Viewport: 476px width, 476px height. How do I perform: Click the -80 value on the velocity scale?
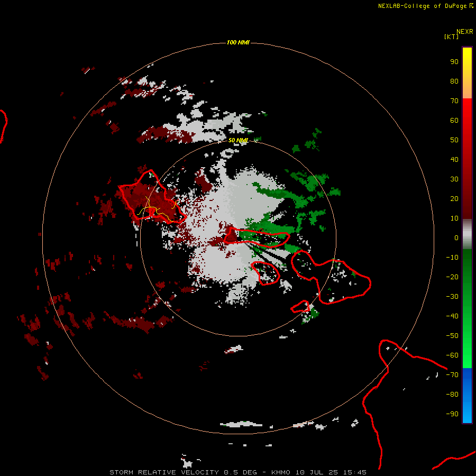452,395
